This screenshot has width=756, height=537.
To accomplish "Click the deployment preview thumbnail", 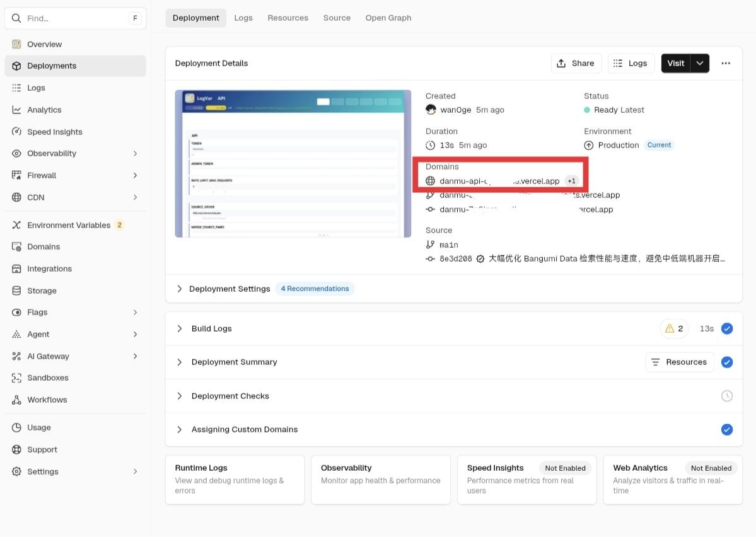I will (293, 163).
